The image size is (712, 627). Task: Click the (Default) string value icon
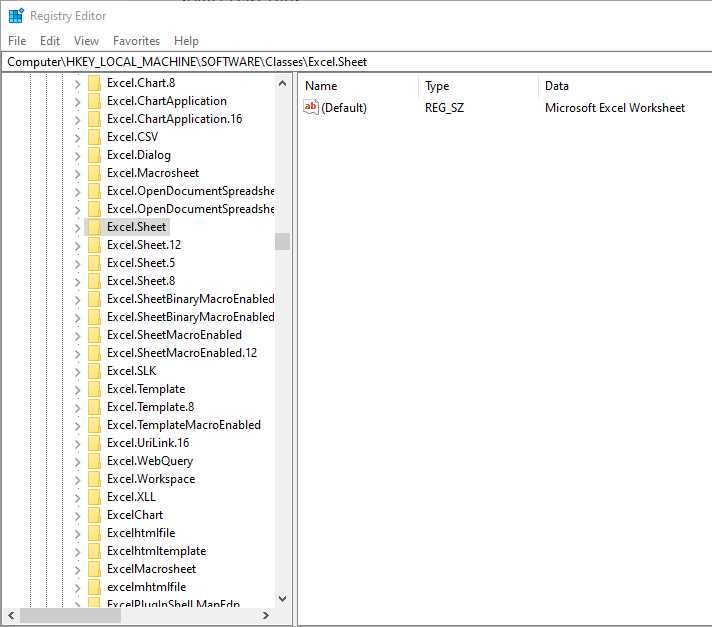point(311,107)
